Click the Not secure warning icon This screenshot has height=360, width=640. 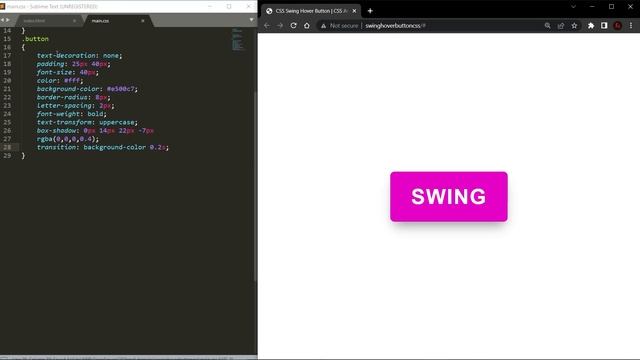pos(323,26)
